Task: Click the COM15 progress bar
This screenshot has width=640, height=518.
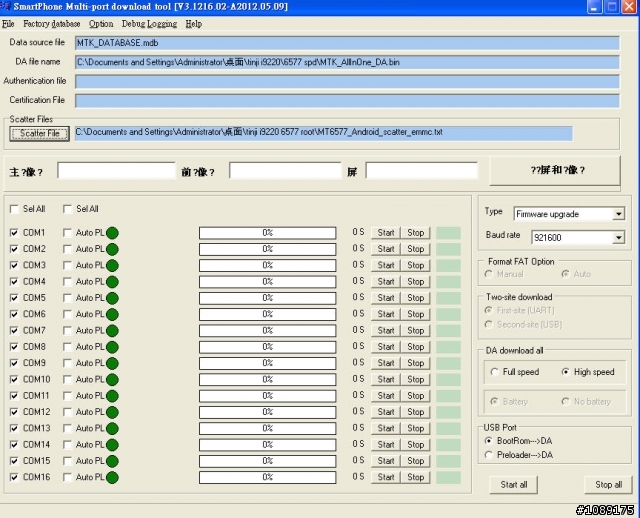Action: click(x=267, y=461)
